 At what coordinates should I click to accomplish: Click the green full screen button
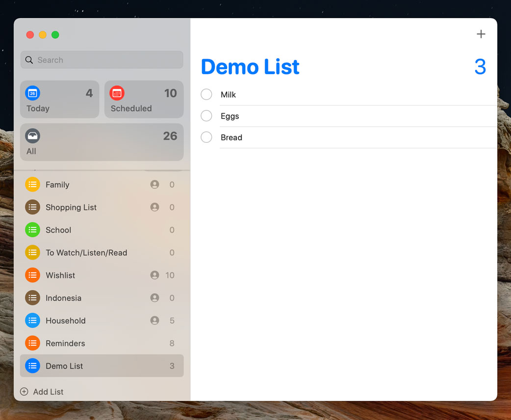(55, 34)
